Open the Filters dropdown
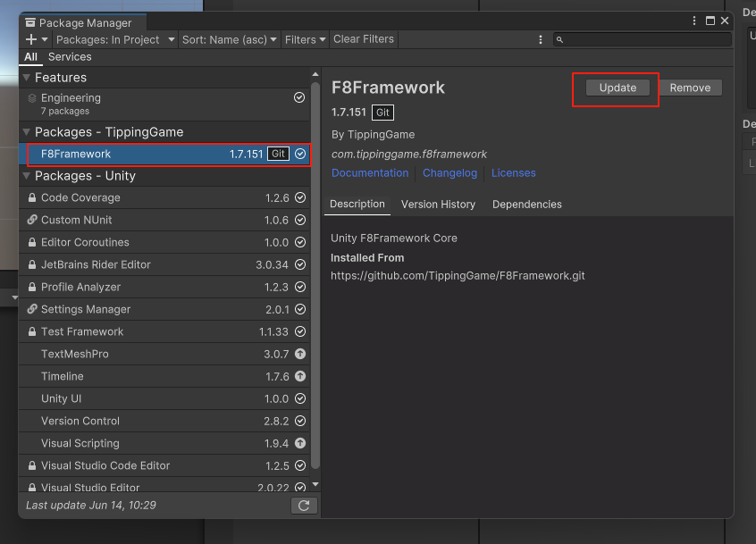 pos(305,39)
